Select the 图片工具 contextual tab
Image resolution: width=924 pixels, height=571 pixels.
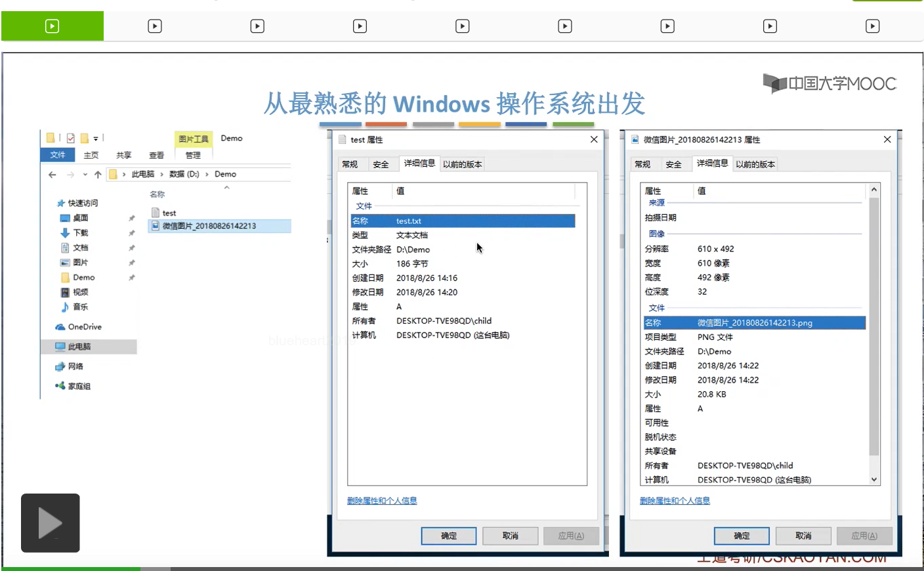pos(194,139)
